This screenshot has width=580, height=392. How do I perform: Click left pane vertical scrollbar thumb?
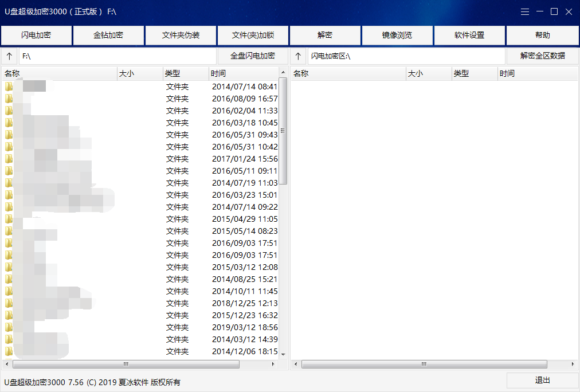coord(283,131)
